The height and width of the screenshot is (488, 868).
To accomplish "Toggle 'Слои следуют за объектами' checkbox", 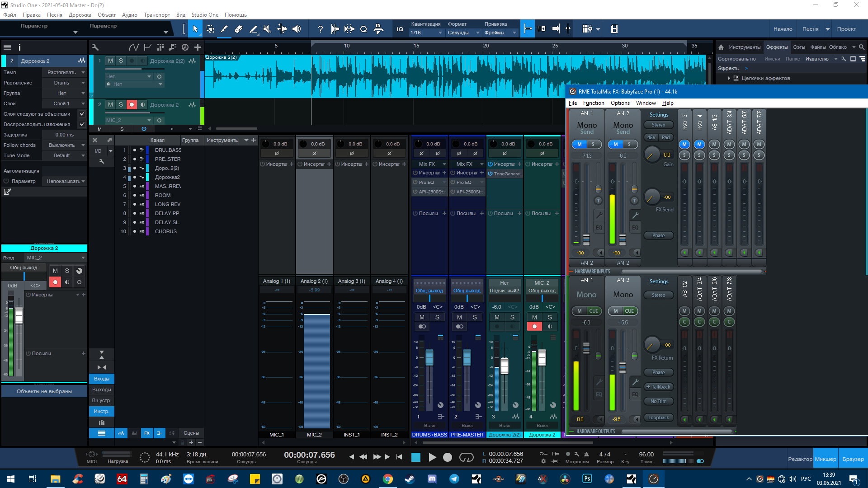I will click(x=82, y=114).
